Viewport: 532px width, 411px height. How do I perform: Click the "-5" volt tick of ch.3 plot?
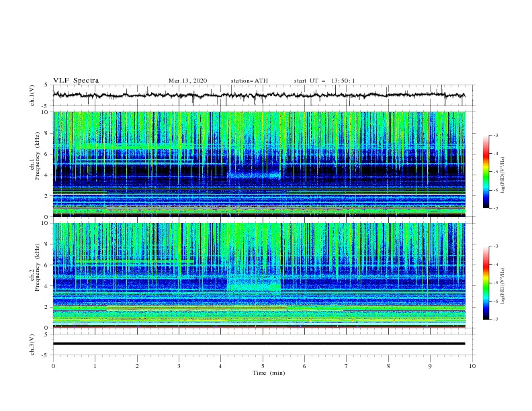(x=45, y=355)
